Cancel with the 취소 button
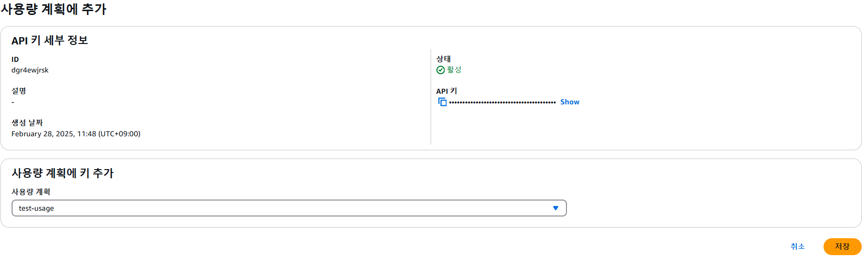The height and width of the screenshot is (259, 868). 798,246
